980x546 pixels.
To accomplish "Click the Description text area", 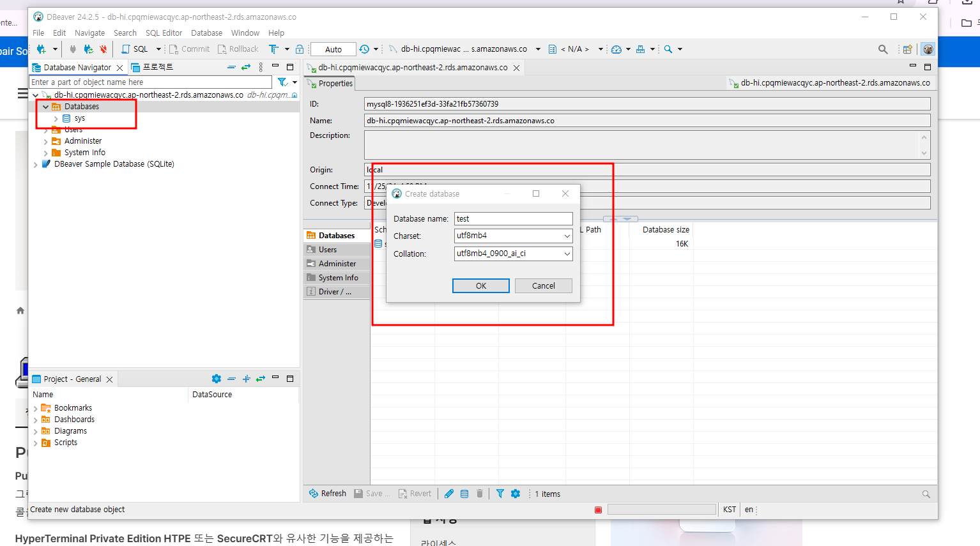I will [x=647, y=145].
